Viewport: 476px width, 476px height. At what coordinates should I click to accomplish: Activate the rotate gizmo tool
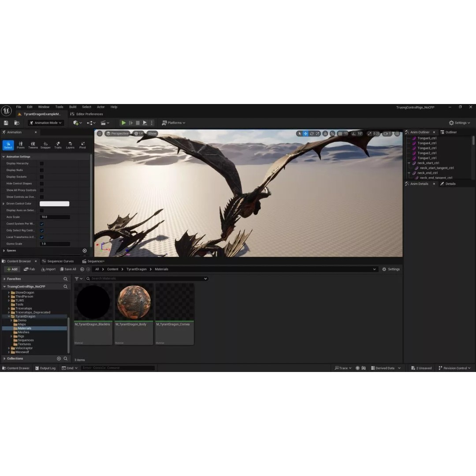click(312, 134)
